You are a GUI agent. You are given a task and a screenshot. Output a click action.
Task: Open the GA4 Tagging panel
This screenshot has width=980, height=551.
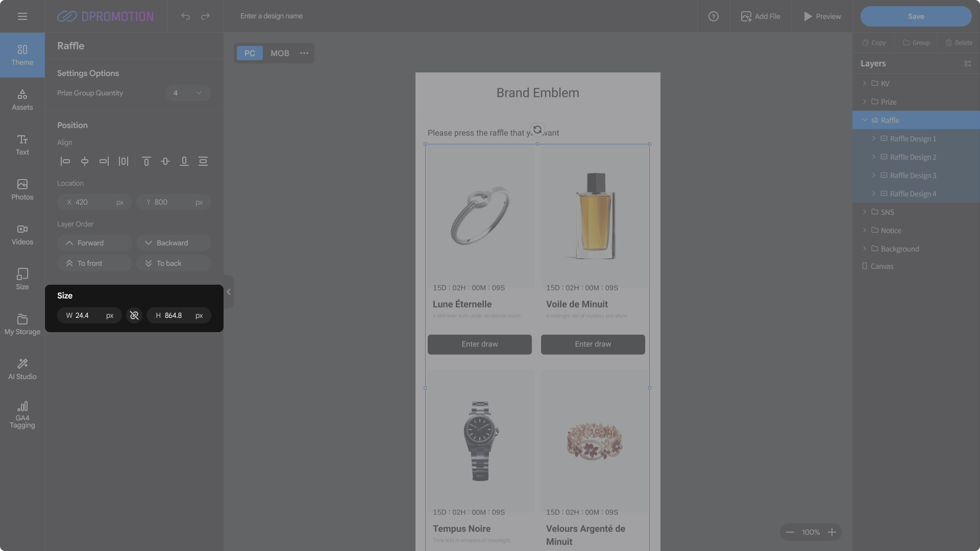point(22,414)
